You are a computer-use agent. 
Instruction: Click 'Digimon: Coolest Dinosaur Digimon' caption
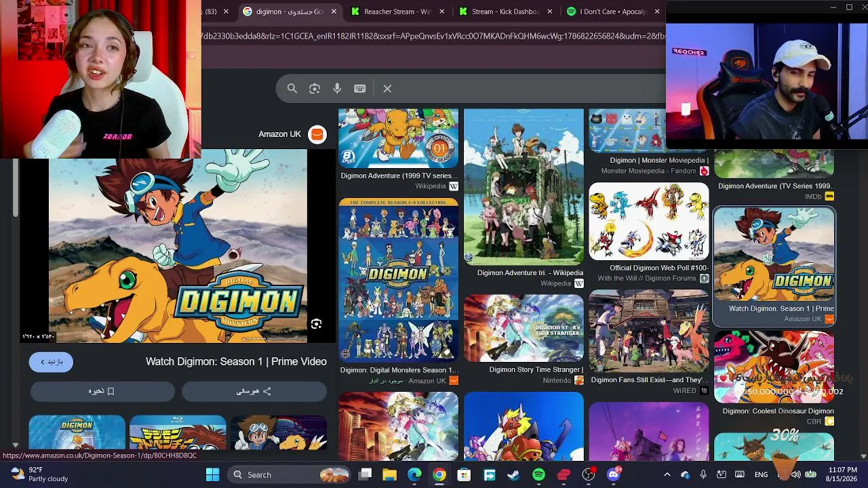[x=778, y=411]
